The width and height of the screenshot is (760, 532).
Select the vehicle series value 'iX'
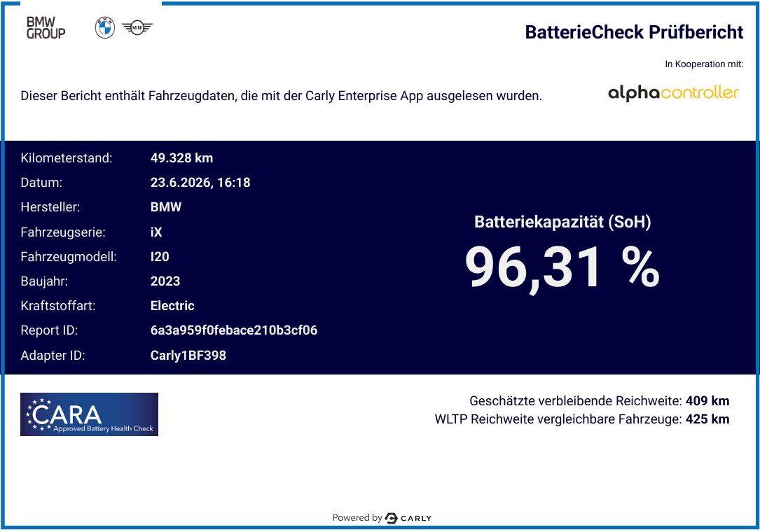(x=156, y=232)
